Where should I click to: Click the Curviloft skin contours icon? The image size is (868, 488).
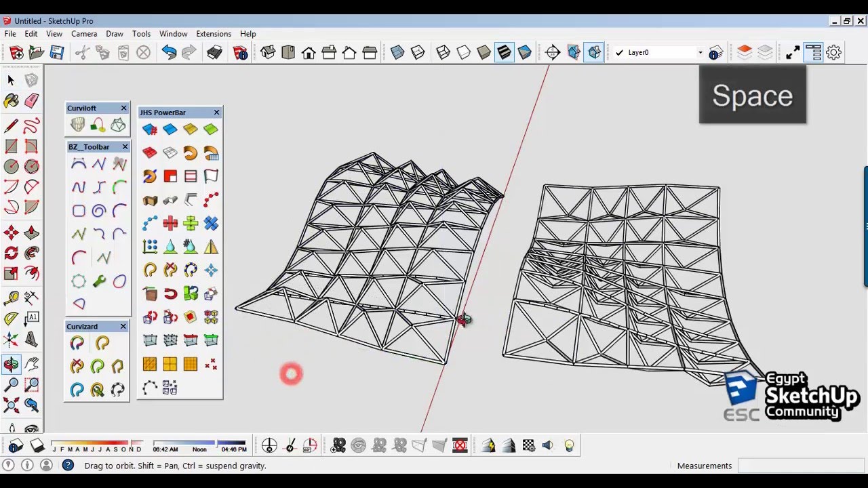(118, 125)
